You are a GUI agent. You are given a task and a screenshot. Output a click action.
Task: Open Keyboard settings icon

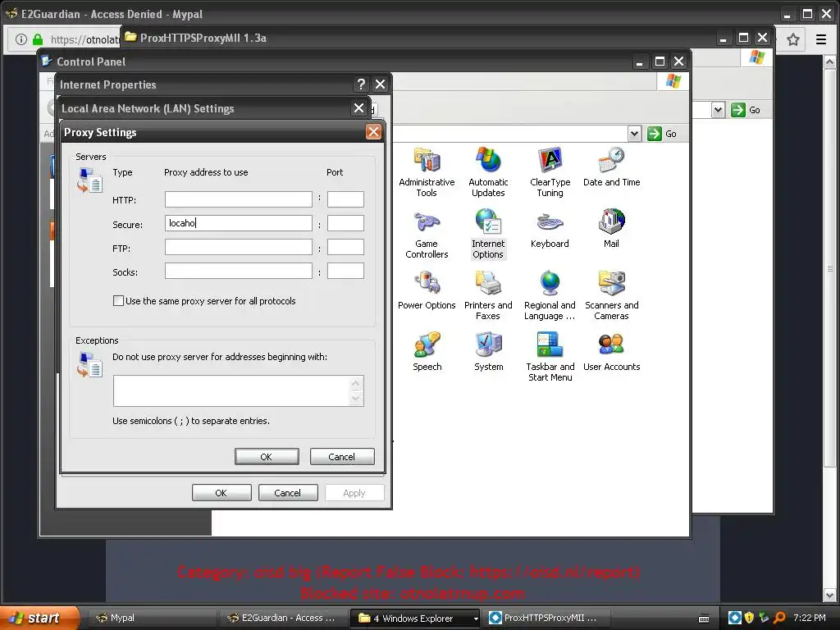[550, 229]
